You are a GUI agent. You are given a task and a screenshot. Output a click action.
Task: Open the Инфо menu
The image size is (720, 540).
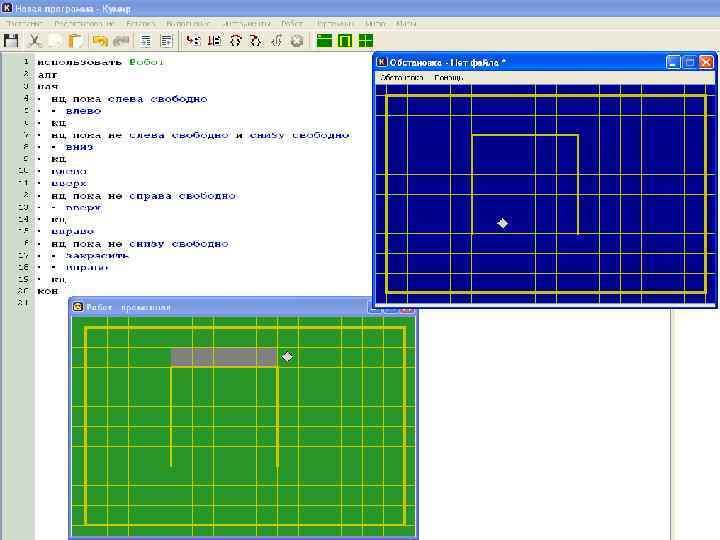pos(375,23)
